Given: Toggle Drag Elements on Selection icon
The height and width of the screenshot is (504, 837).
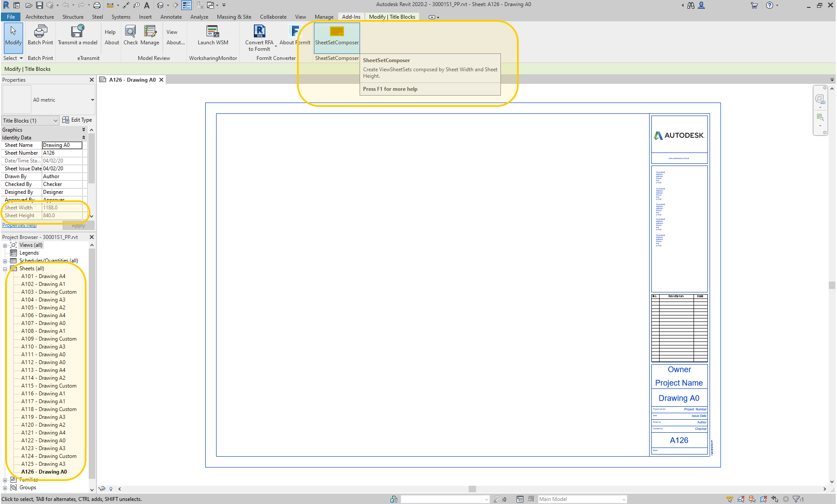Looking at the screenshot, I should pos(775,499).
